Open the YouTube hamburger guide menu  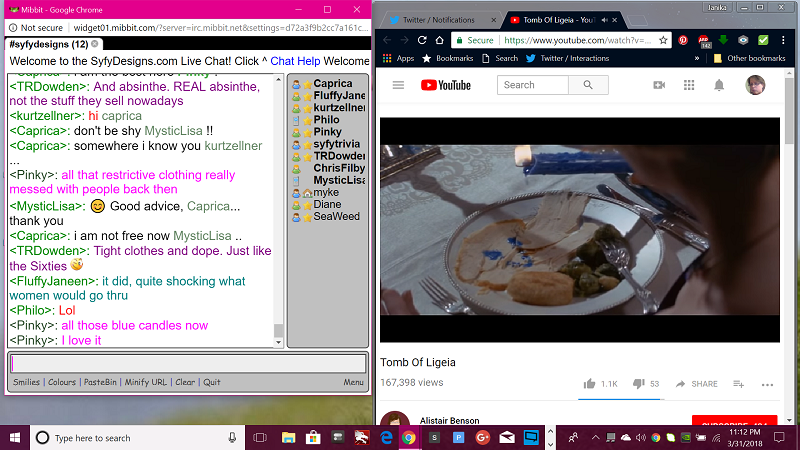[x=398, y=85]
